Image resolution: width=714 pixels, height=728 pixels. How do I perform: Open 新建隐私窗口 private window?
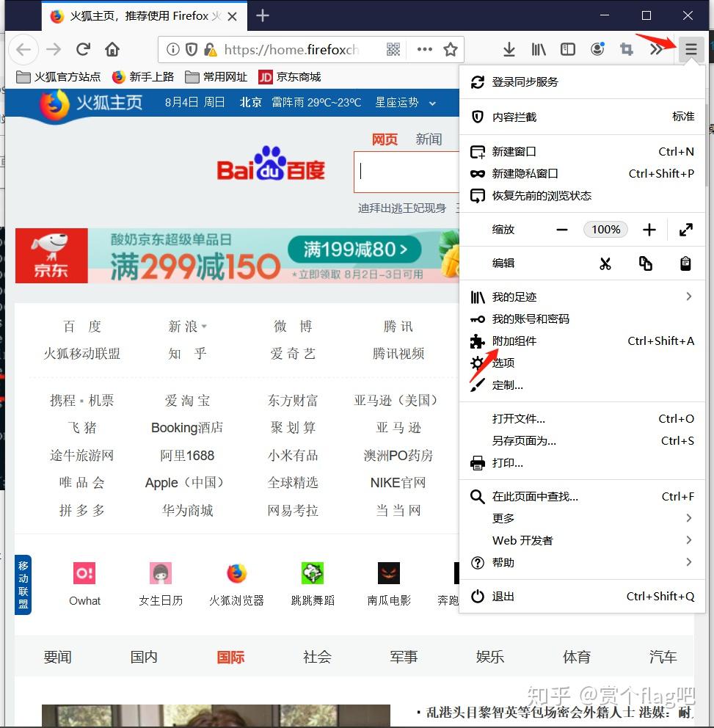pos(582,174)
